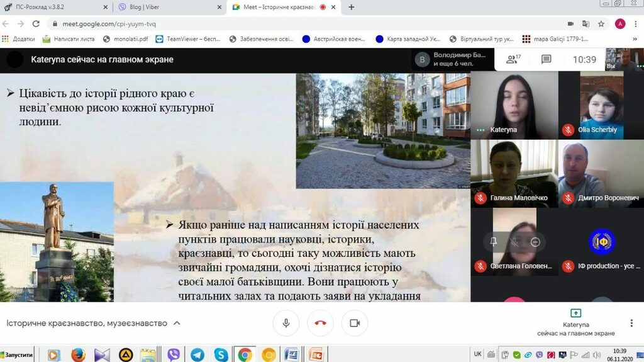Open the meeting chat panel
Viewport: 644px width, 362px height.
tap(546, 59)
